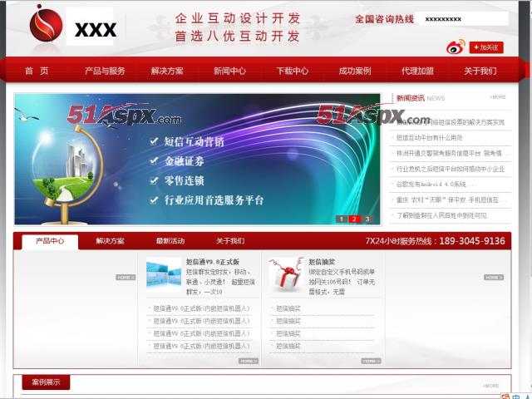Click MORE button under 短信通 list
Image resolution: width=532 pixels, height=399 pixels.
249,361
